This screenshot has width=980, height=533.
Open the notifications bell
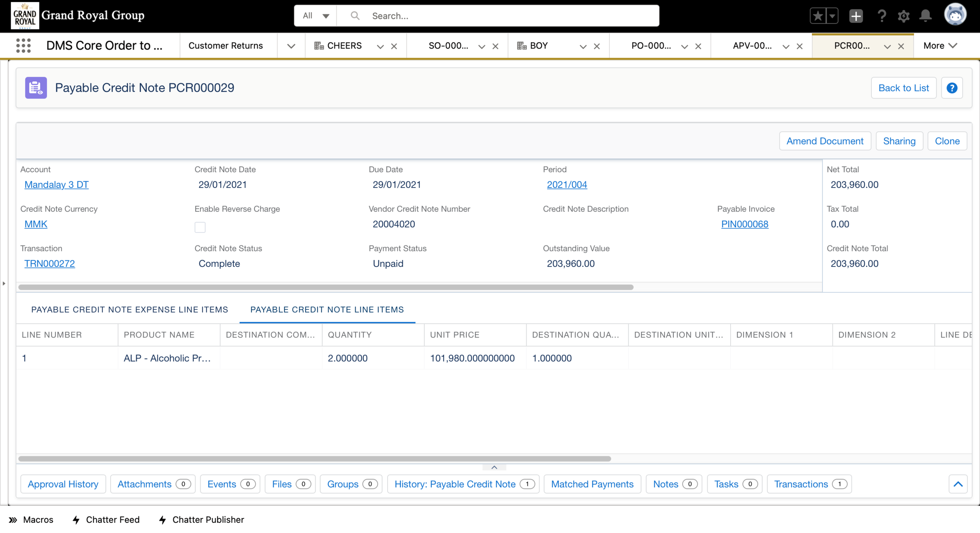(925, 16)
